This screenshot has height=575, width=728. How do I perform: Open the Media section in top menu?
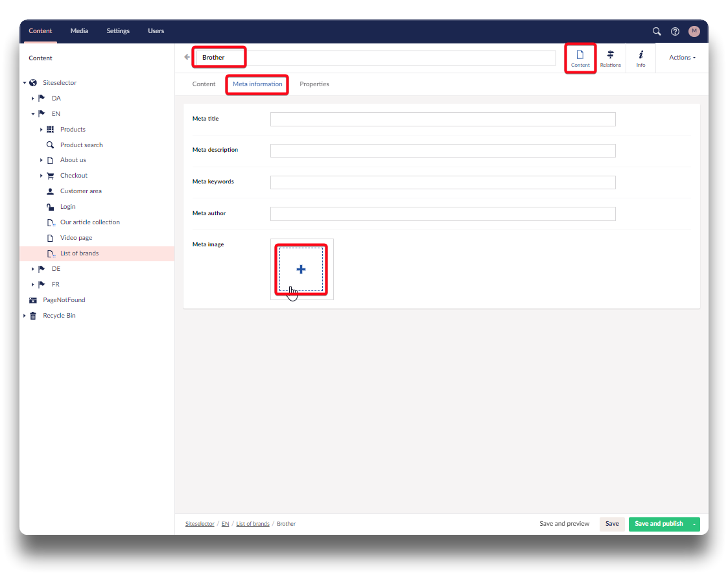click(79, 31)
